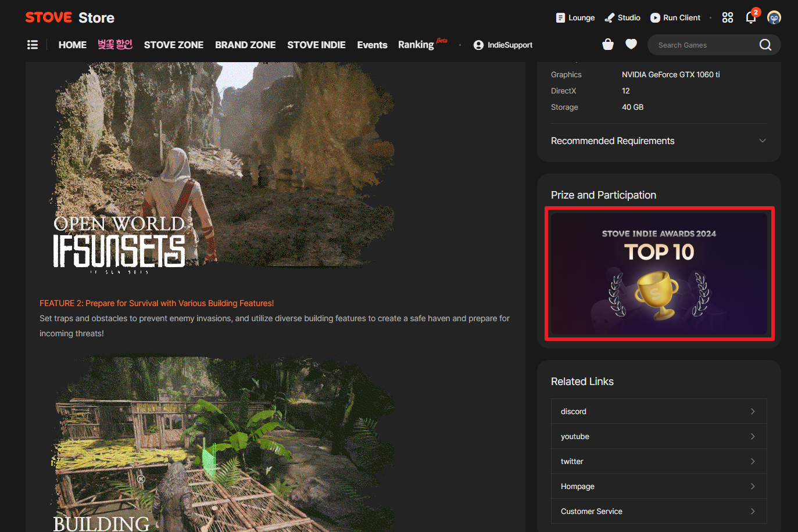
Task: Open the Lounge link icon
Action: point(560,18)
